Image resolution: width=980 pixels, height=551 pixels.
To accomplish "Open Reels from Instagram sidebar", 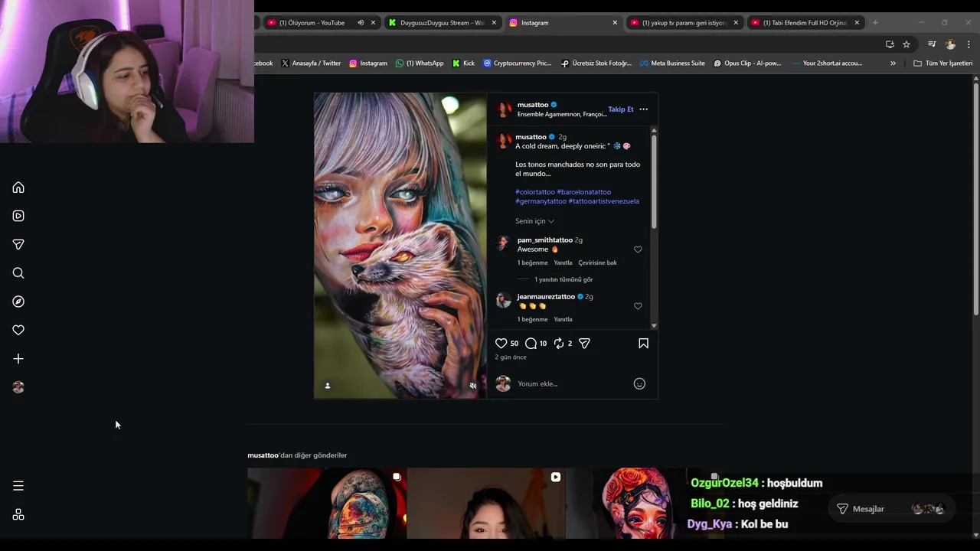I will click(x=18, y=216).
